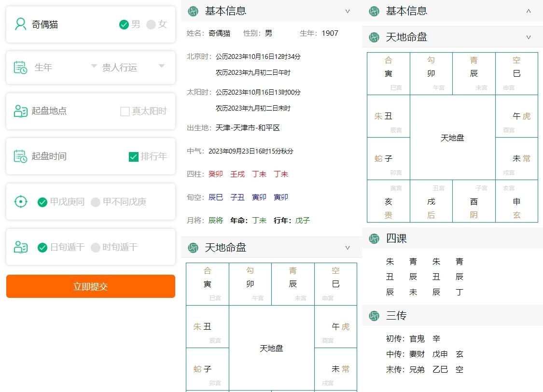
Task: Click the 青 辰 cell in middle chart
Action: tap(293, 284)
